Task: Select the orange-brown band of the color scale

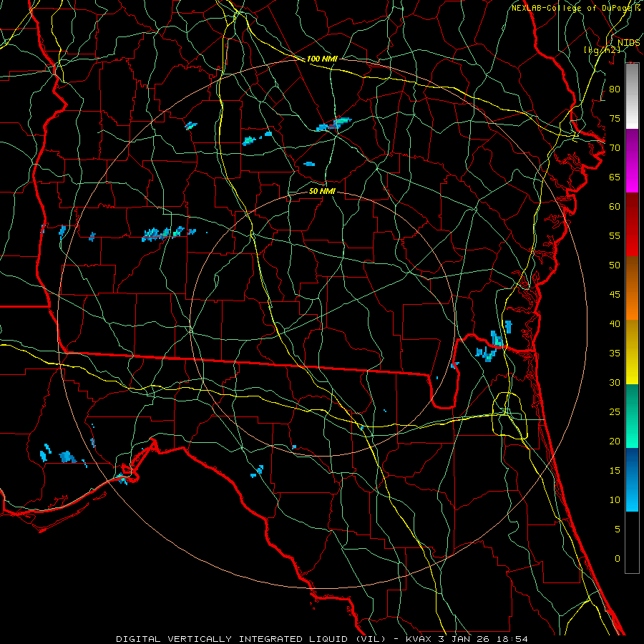Action: [632, 288]
